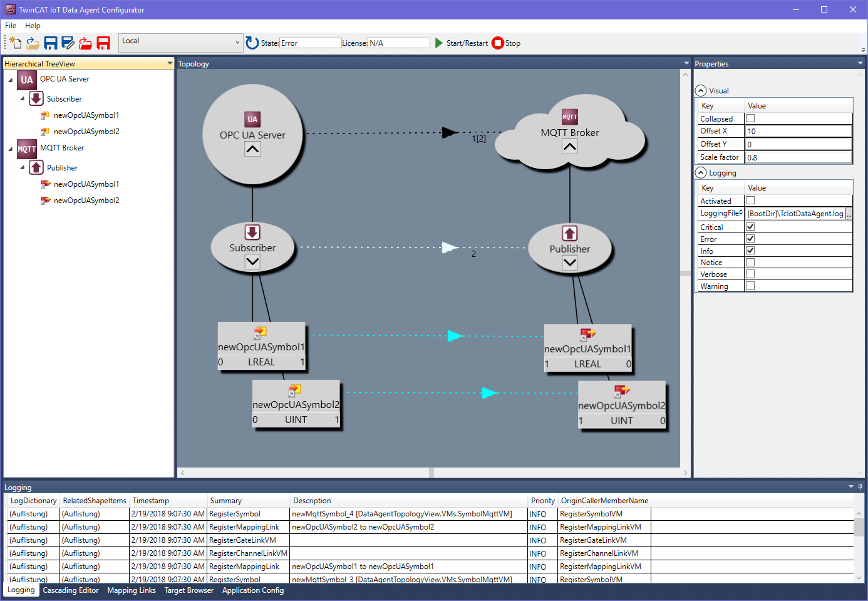Image resolution: width=868 pixels, height=601 pixels.
Task: Click the blue refresh state icon
Action: click(x=252, y=43)
